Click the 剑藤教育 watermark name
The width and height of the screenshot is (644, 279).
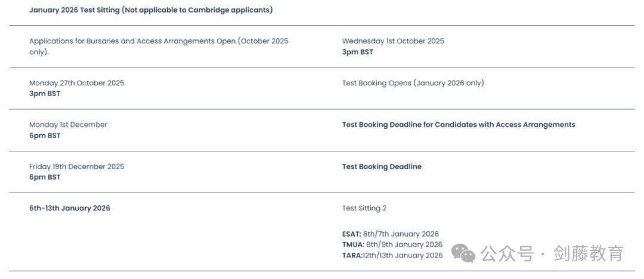pyautogui.click(x=589, y=253)
